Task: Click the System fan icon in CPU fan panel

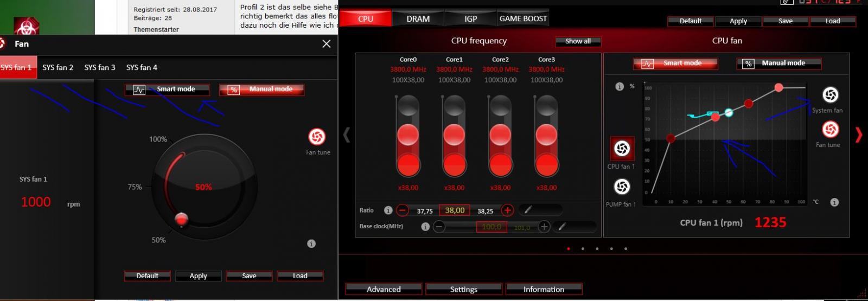Action: pyautogui.click(x=830, y=95)
